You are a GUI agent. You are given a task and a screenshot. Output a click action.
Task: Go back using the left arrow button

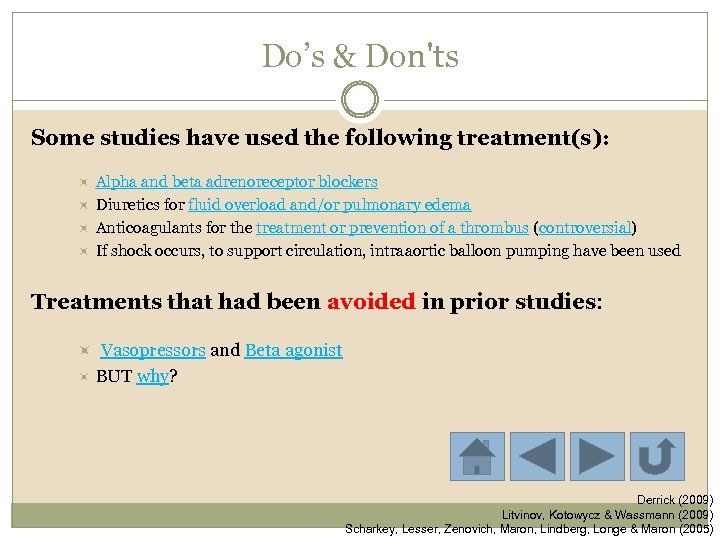point(537,456)
